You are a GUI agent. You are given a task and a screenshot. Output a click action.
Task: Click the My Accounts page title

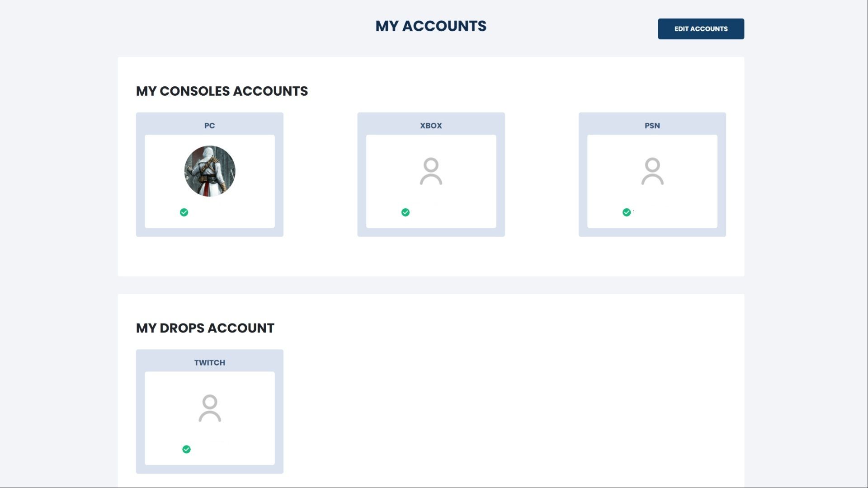(431, 26)
